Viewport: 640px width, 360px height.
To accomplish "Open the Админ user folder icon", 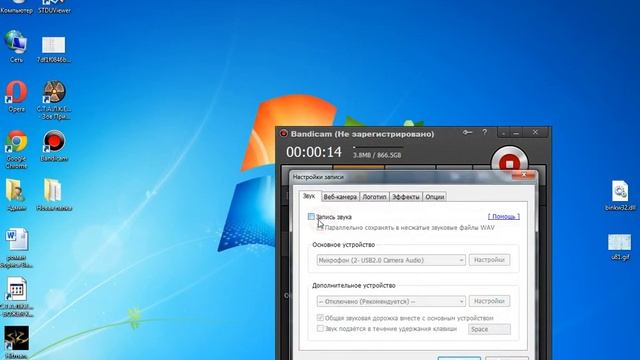I will tap(16, 195).
